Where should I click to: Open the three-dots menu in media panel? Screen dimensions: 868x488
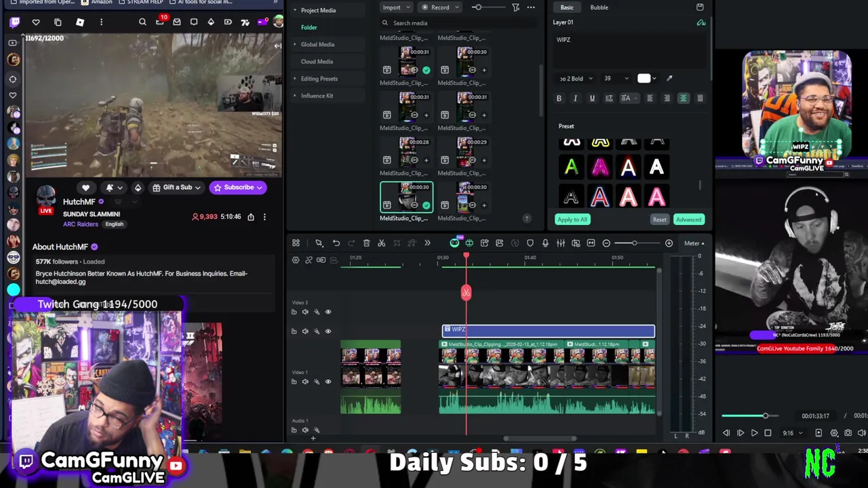point(530,7)
